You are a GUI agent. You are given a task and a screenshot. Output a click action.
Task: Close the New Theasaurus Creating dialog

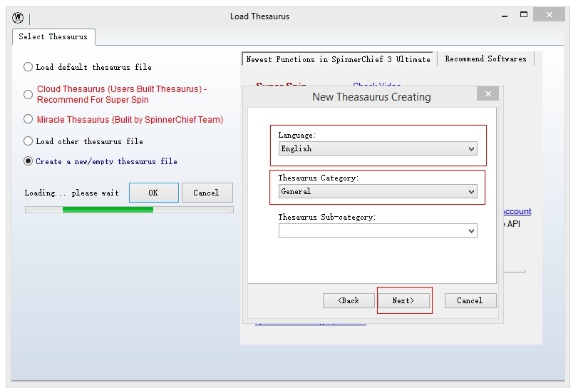pyautogui.click(x=488, y=93)
